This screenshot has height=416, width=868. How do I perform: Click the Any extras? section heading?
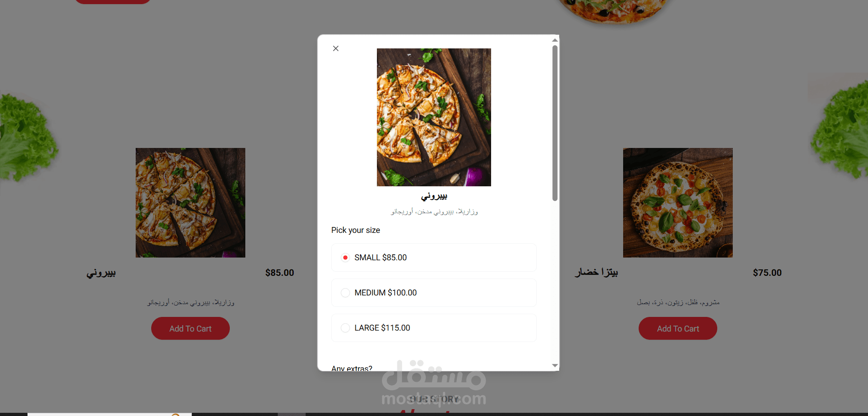[x=352, y=368]
